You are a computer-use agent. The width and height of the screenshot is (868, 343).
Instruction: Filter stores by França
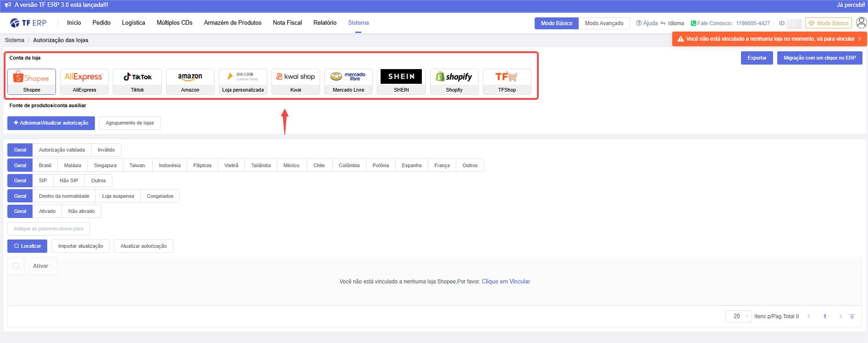click(x=442, y=165)
